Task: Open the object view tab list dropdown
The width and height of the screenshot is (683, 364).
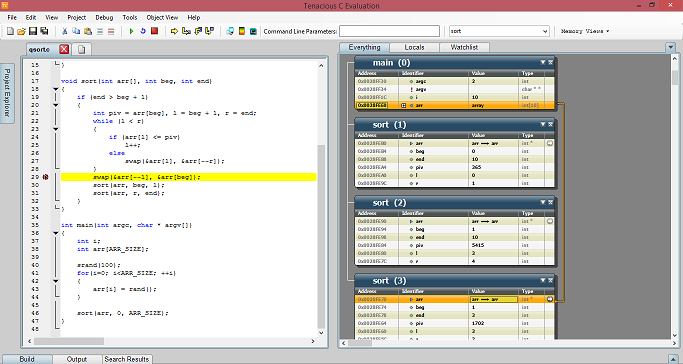Action: (670, 47)
